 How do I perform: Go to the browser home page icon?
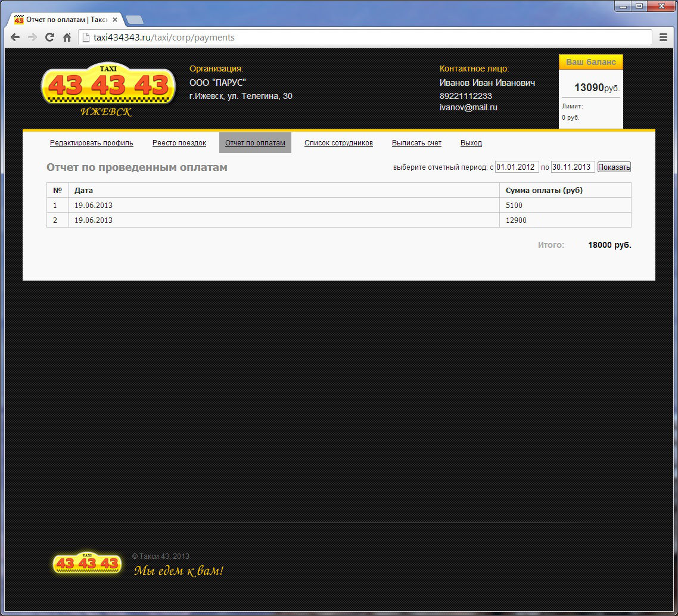click(67, 38)
